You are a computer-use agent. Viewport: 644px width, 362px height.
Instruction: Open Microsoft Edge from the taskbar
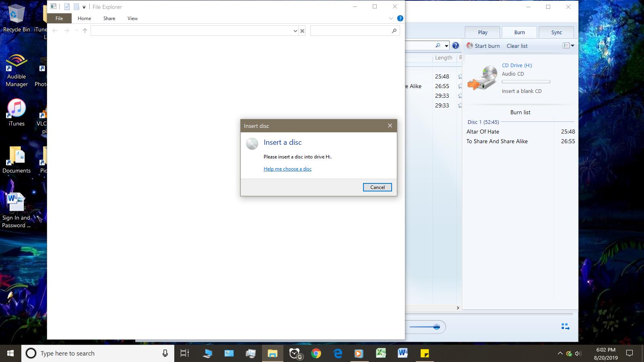click(338, 353)
